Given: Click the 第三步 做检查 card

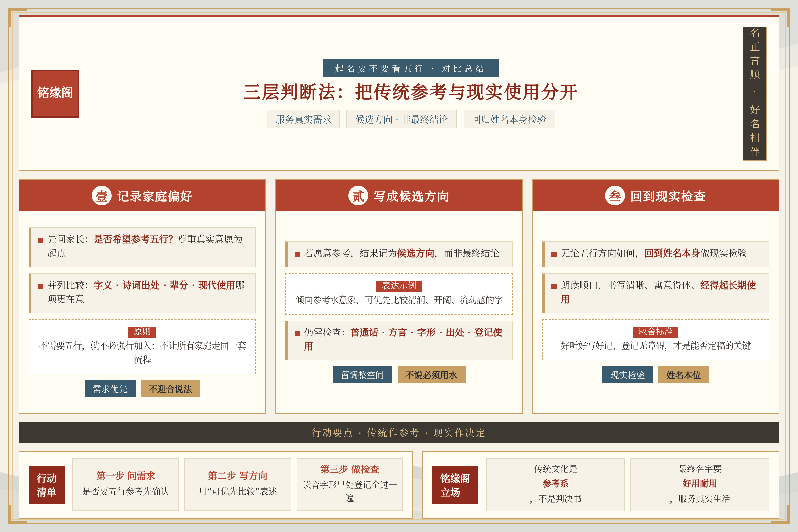Looking at the screenshot, I should pyautogui.click(x=350, y=484).
